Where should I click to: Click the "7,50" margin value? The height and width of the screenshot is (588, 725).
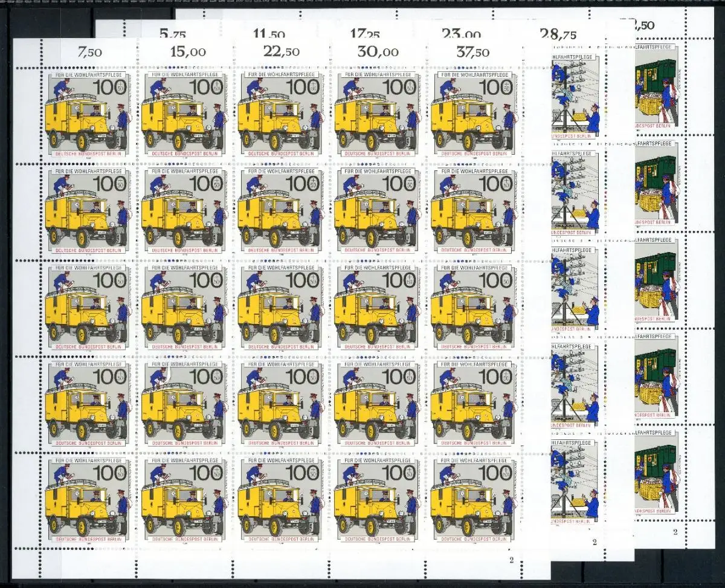point(89,52)
